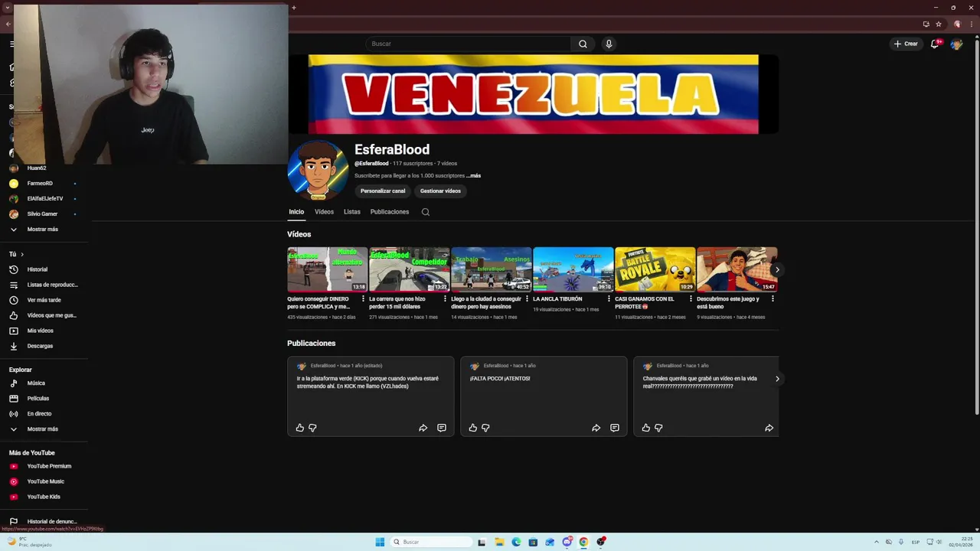
Task: Switch to the Listas tab
Action: point(352,212)
